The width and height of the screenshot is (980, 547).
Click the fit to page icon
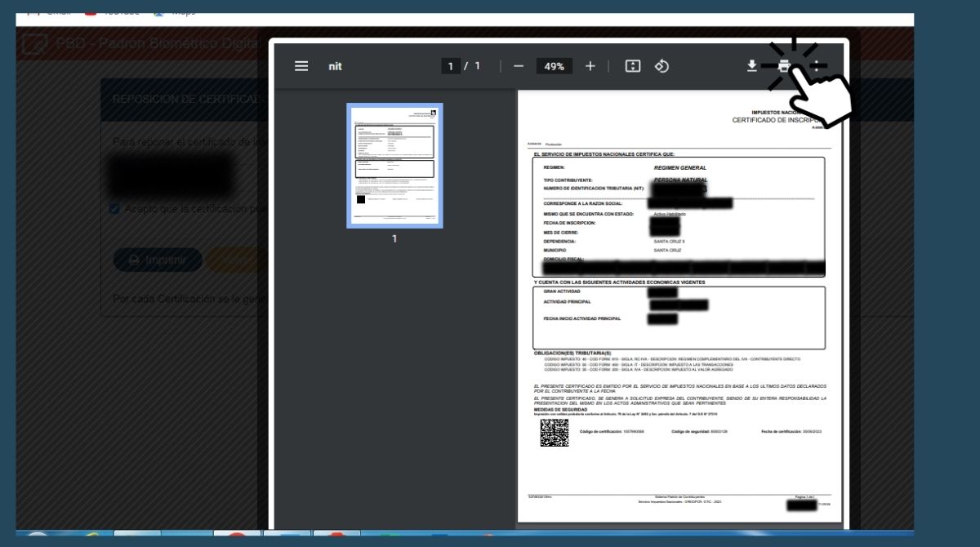(x=632, y=66)
